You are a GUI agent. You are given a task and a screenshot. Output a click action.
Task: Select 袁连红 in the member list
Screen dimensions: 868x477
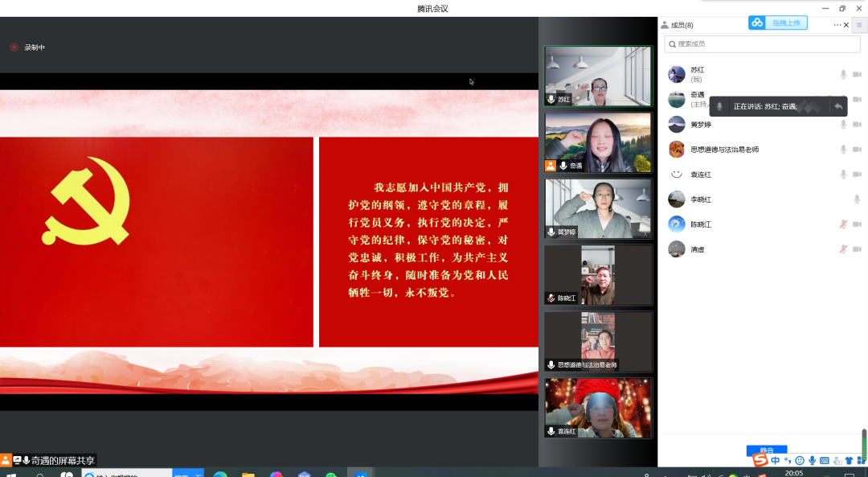pos(700,175)
